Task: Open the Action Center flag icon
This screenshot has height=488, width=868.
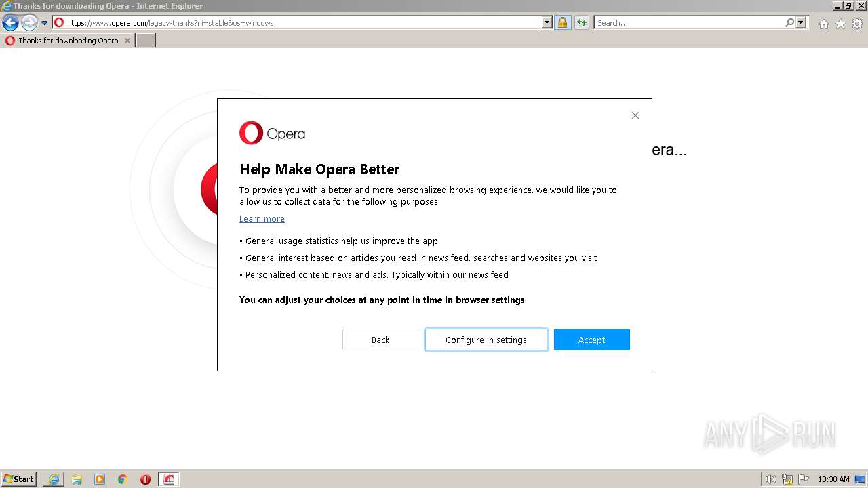Action: [804, 479]
